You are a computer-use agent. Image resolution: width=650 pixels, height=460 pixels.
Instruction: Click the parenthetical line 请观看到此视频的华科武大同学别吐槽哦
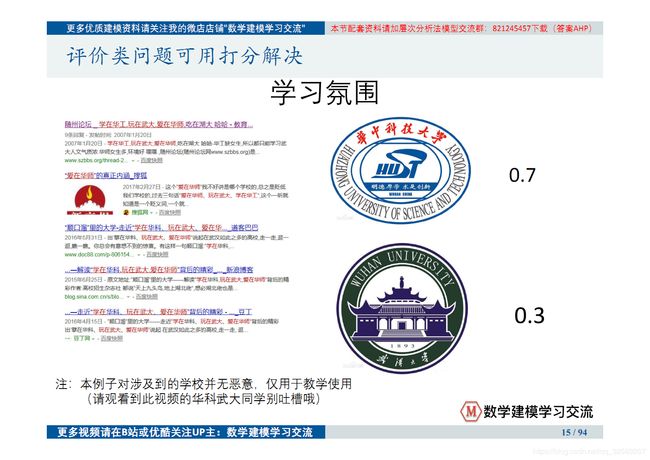(204, 399)
